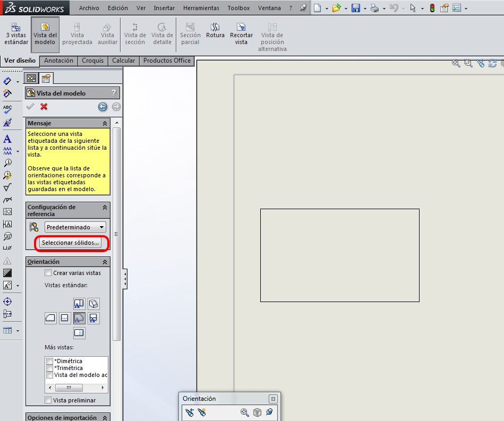The width and height of the screenshot is (504, 421).
Task: Select the Vista del modelo tool
Action: 45,35
